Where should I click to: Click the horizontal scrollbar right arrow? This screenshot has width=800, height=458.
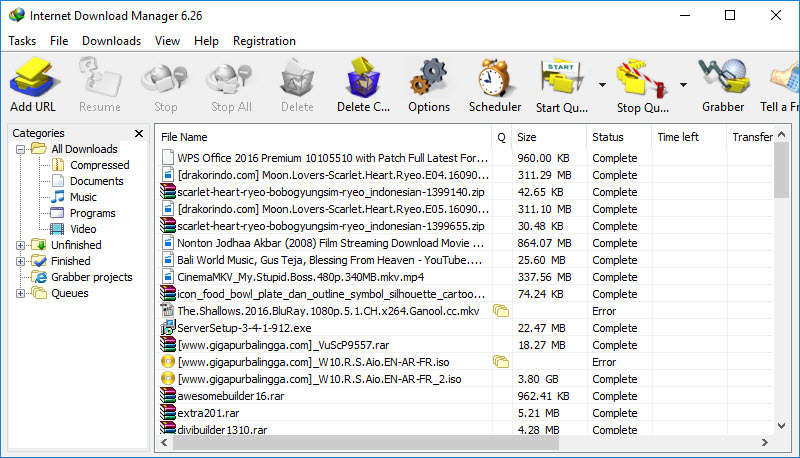pos(765,443)
